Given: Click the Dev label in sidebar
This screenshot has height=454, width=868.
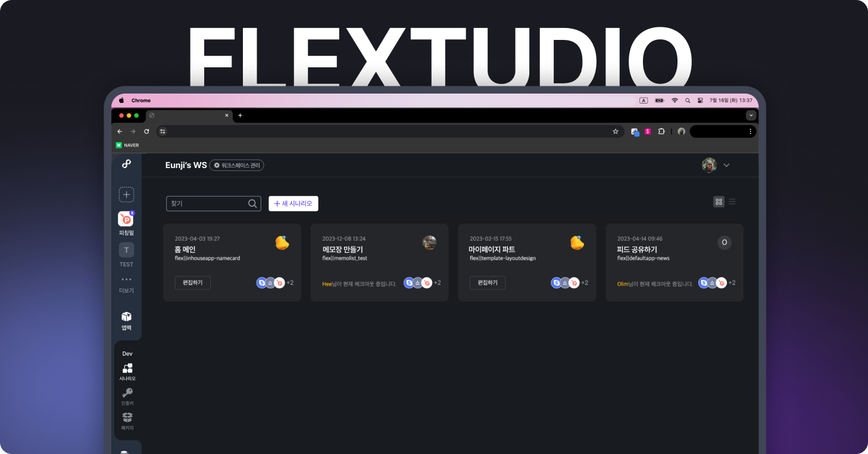Looking at the screenshot, I should coord(127,354).
